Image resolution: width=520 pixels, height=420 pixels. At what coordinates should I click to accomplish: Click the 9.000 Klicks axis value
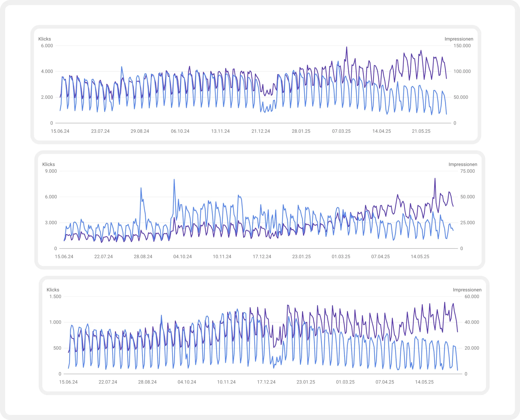(51, 171)
